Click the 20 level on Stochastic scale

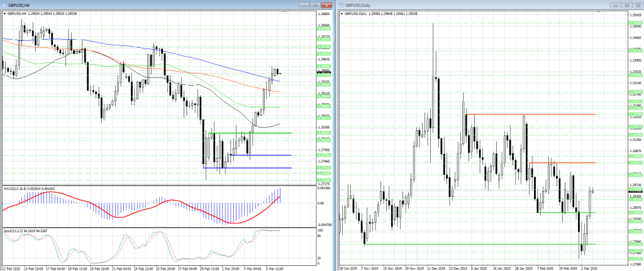pyautogui.click(x=320, y=258)
